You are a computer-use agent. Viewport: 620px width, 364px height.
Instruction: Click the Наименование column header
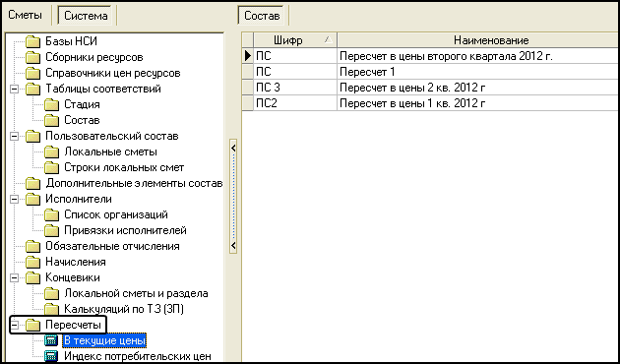[478, 40]
